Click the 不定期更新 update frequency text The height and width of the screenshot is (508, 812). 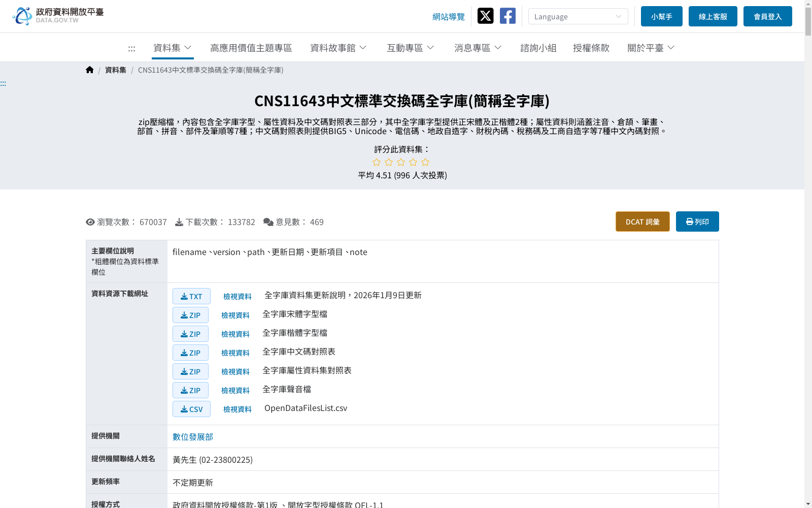193,483
